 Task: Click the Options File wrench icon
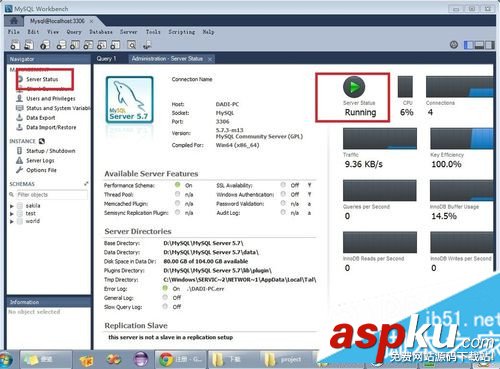(20, 170)
